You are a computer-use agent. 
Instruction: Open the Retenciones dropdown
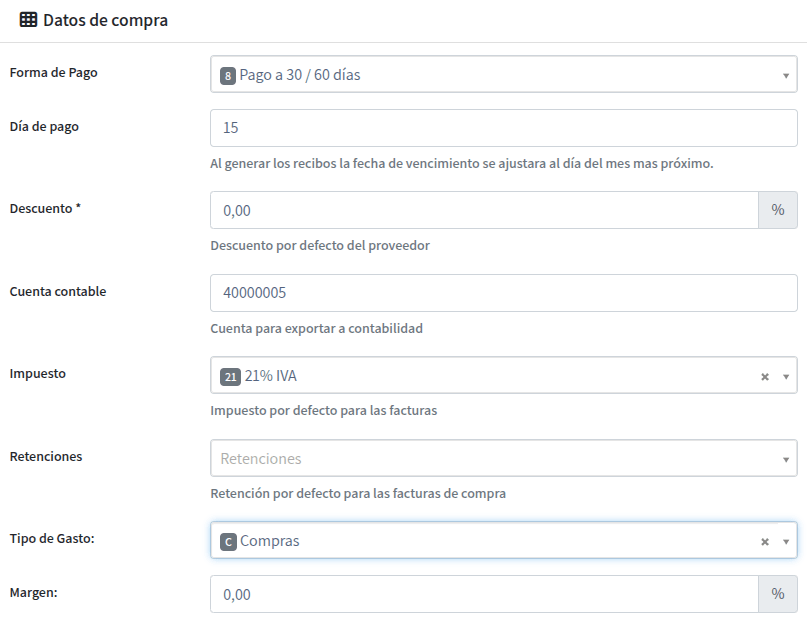tap(504, 458)
